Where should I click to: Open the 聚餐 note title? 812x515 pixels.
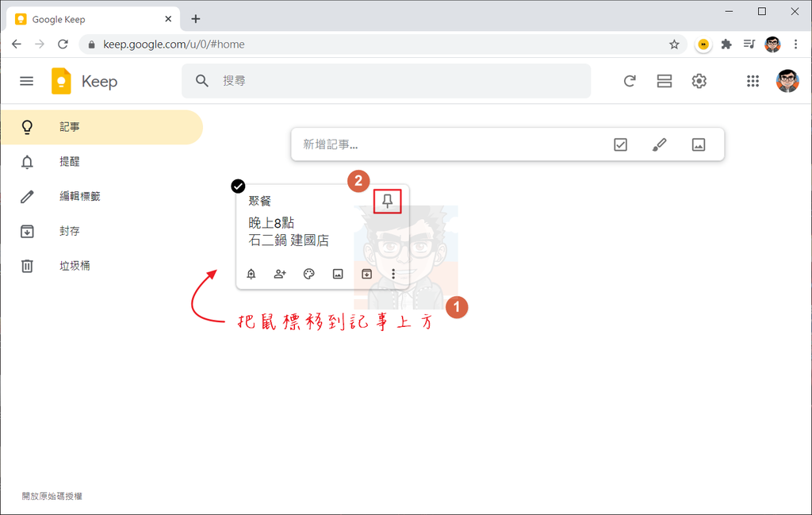pos(259,201)
